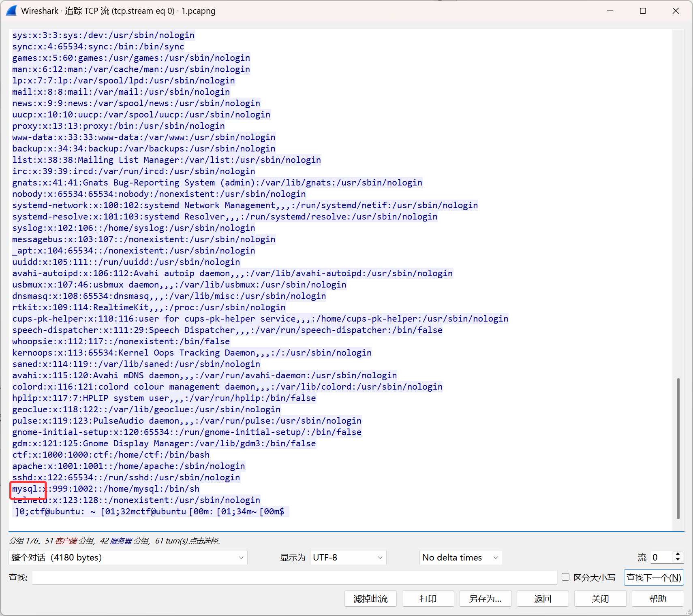Screen dimensions: 693x616
Task: Click the dnsmasq:x:108:65534 line
Action: [169, 296]
